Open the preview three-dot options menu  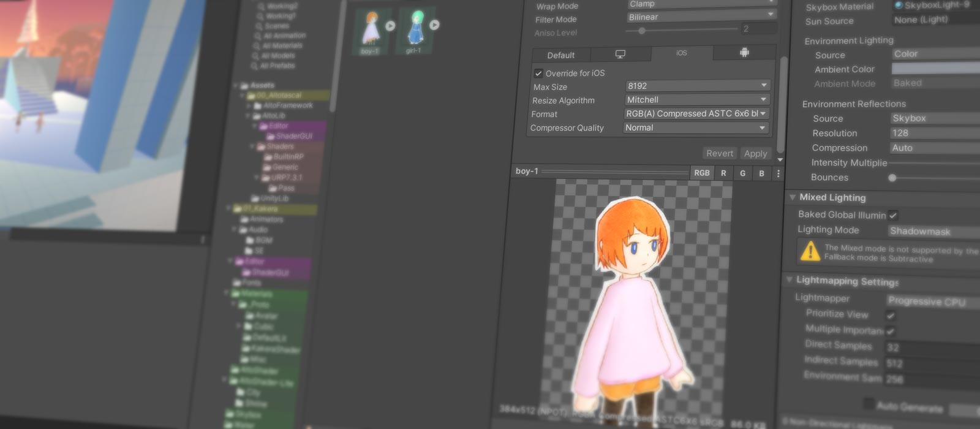778,173
